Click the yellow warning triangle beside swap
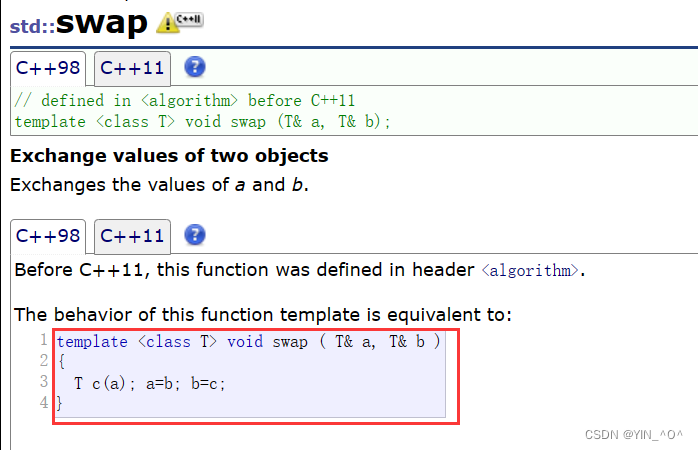The image size is (698, 450). (167, 24)
